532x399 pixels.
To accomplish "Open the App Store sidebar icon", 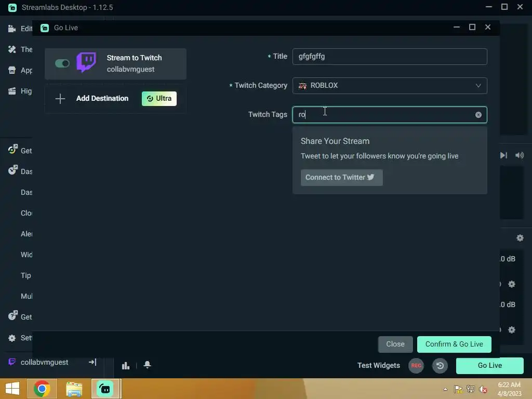I will click(12, 70).
